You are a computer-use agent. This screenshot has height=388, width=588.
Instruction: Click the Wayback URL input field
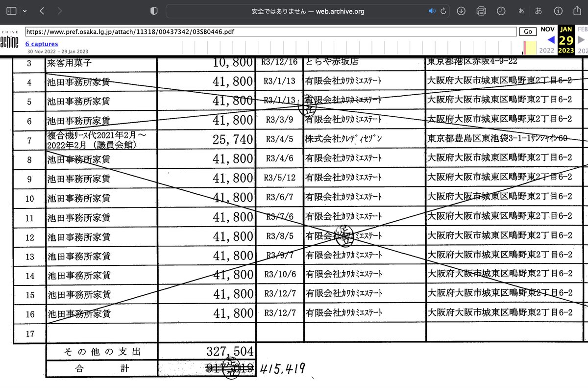pos(271,31)
